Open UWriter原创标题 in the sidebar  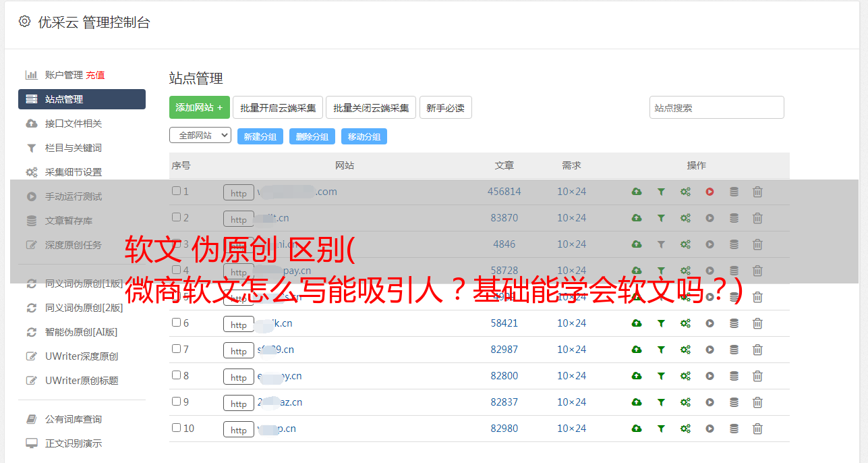[82, 381]
